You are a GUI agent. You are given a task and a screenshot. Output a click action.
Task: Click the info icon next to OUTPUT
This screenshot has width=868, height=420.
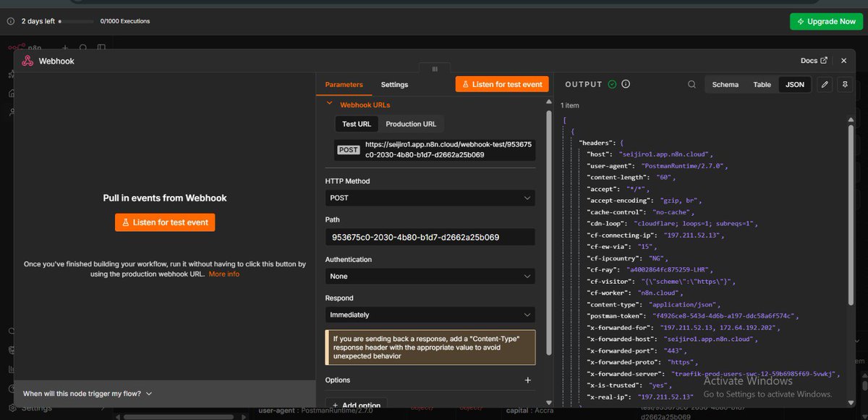coord(626,84)
